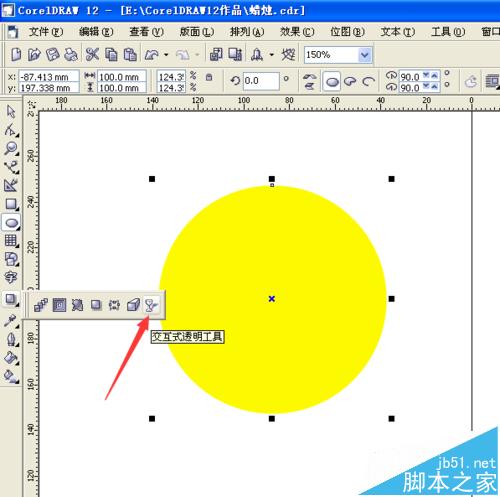
Task: Select the Pick tool arrow
Action: click(11, 111)
